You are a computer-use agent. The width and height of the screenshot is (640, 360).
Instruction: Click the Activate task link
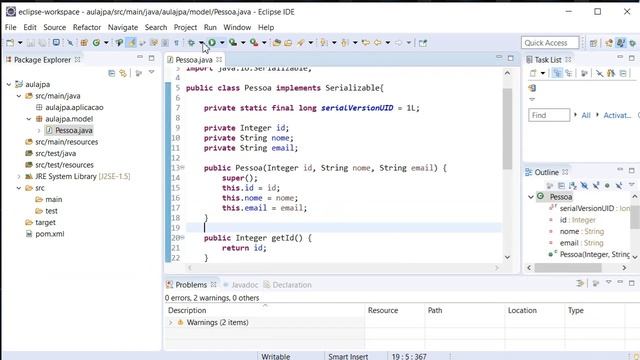click(617, 116)
